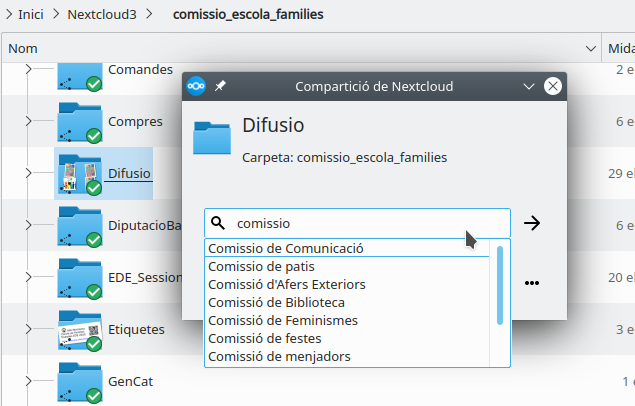Viewport: 635px width, 406px height.
Task: Open the Nom column sort dropdown arrow
Action: tap(590, 48)
